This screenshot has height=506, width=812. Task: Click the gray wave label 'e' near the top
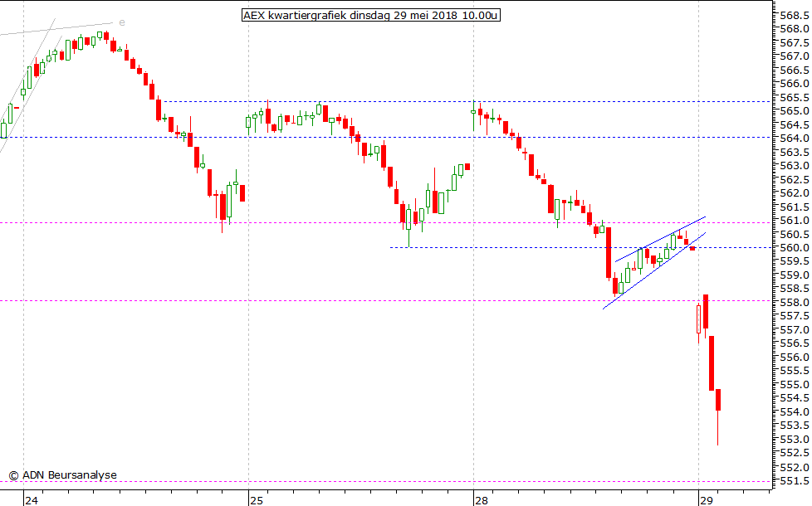click(x=122, y=22)
